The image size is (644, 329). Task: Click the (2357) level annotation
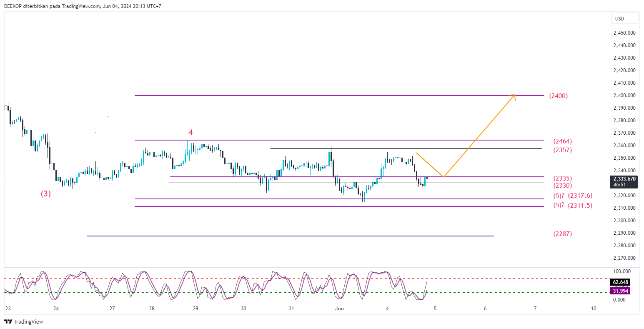point(563,150)
